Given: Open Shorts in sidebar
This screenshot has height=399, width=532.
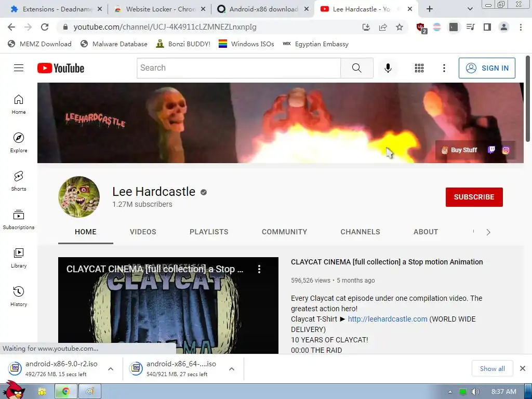Looking at the screenshot, I should [19, 181].
